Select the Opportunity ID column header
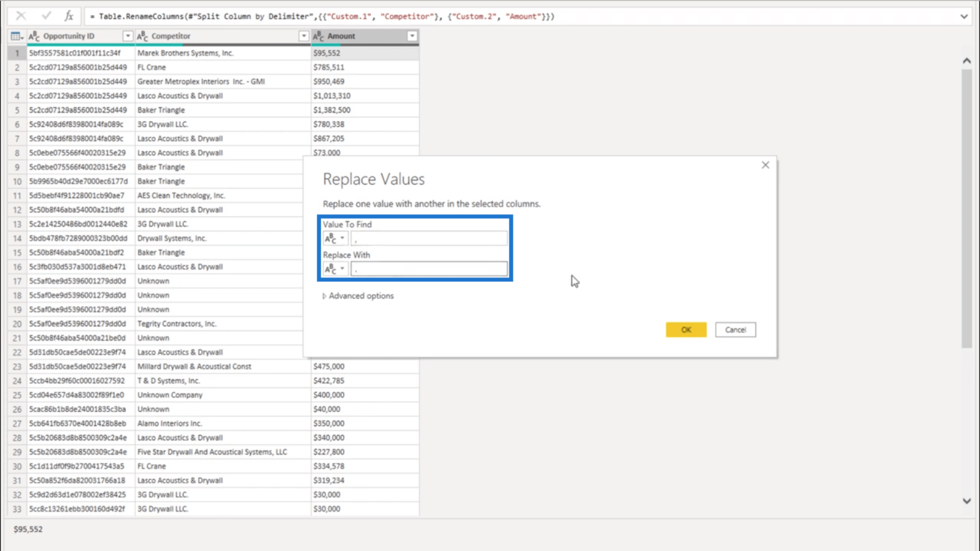The height and width of the screenshot is (551, 980). click(80, 36)
